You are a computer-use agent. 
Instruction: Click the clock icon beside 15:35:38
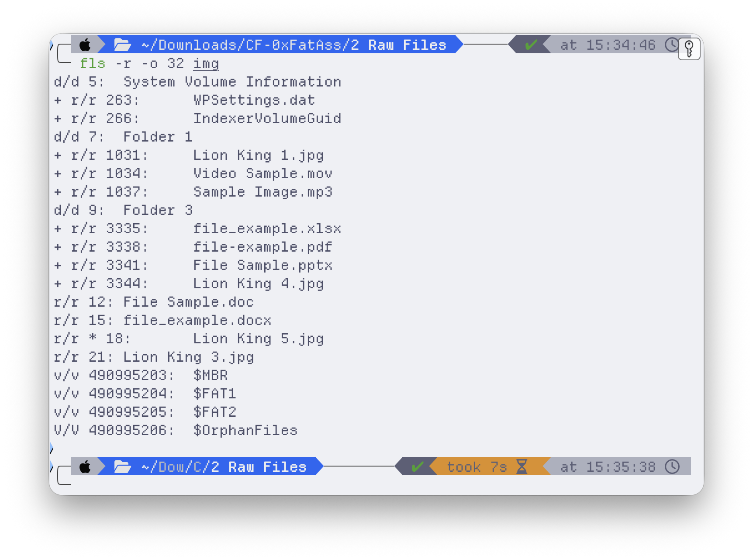coord(672,467)
